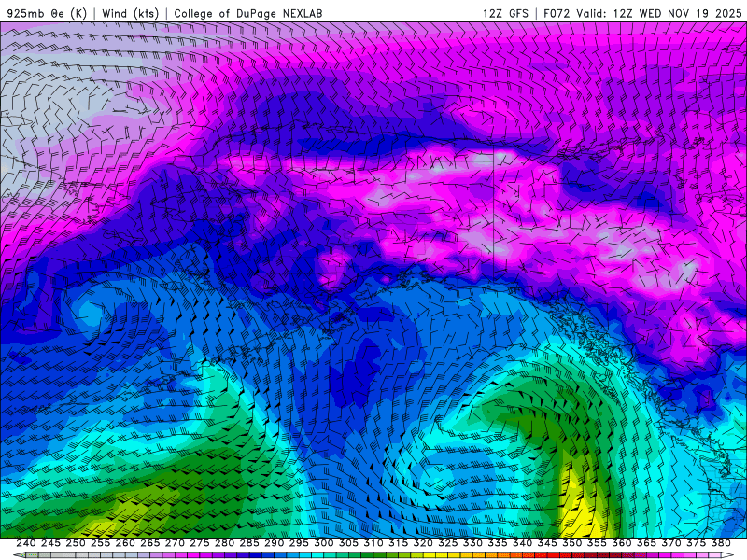
Task: Click the 325 colorbar value label
Action: 448,543
